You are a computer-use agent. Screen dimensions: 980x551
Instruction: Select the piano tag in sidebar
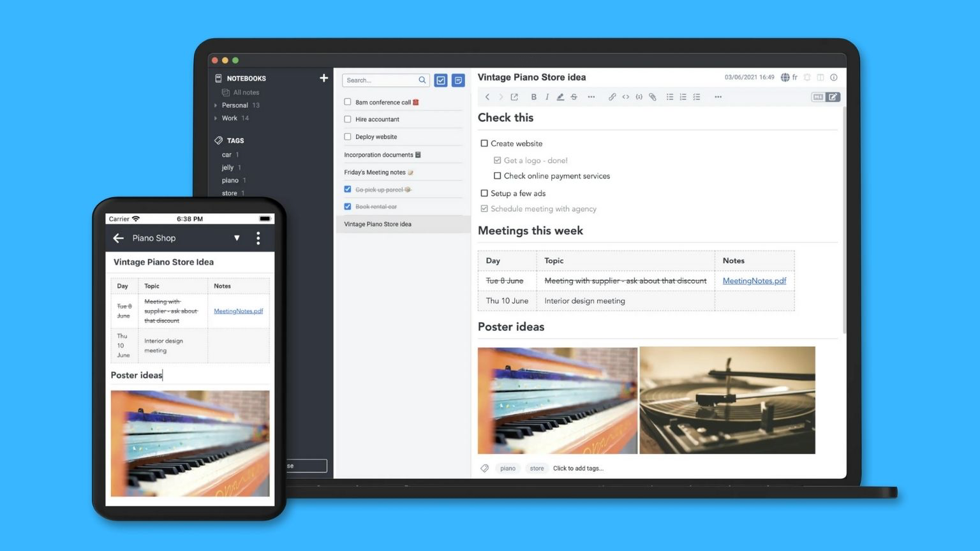pyautogui.click(x=230, y=180)
